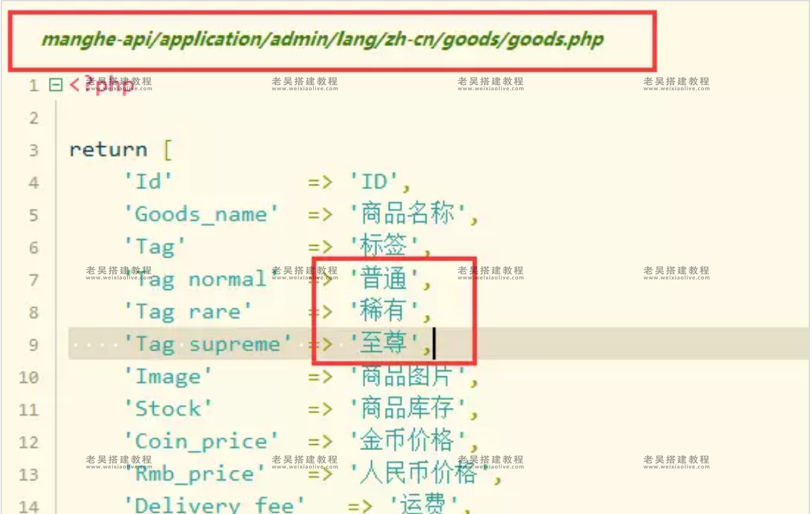Viewport: 812px width, 514px height.
Task: Click the '商品库存' string value
Action: pos(408,409)
